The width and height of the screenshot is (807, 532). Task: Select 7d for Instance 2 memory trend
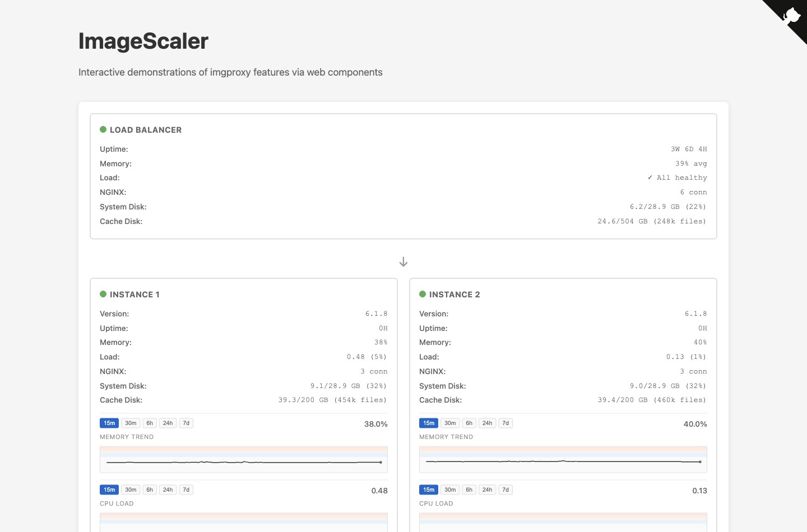505,423
